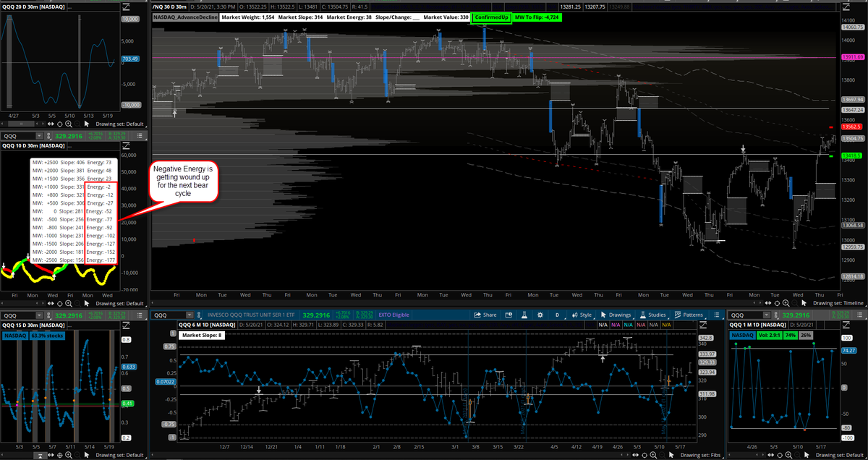The height and width of the screenshot is (460, 868).
Task: Open chart settings via the gear icon
Action: coord(540,315)
